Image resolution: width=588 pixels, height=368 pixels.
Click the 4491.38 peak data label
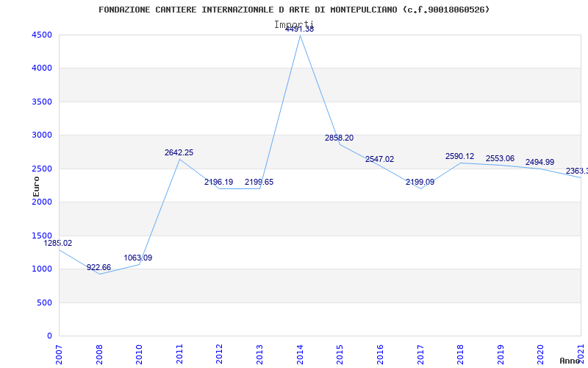299,29
